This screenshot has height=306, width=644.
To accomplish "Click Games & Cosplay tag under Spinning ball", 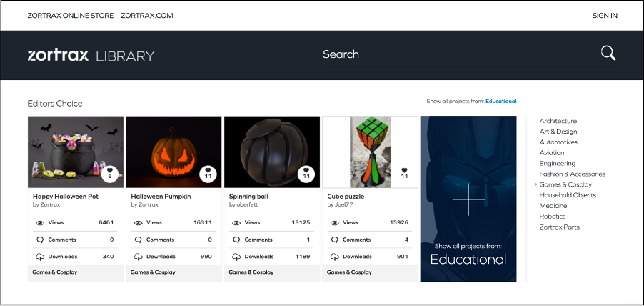I will pos(251,272).
